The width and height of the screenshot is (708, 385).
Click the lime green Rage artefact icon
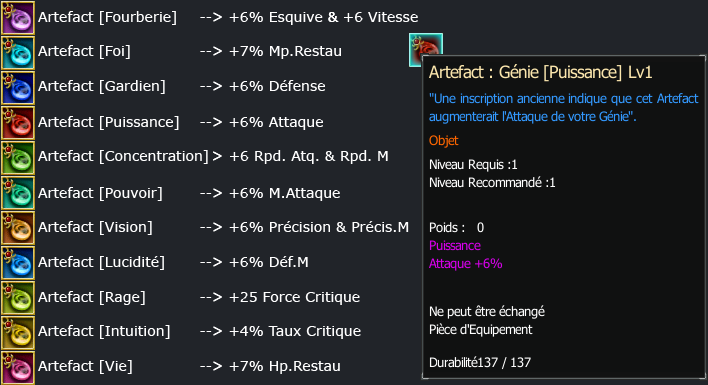[x=18, y=298]
